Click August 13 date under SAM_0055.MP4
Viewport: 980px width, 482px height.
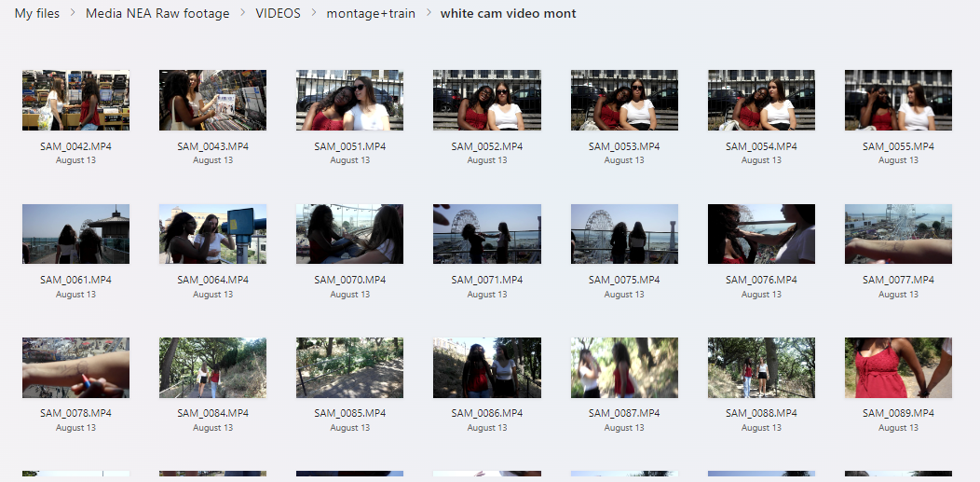click(x=898, y=160)
